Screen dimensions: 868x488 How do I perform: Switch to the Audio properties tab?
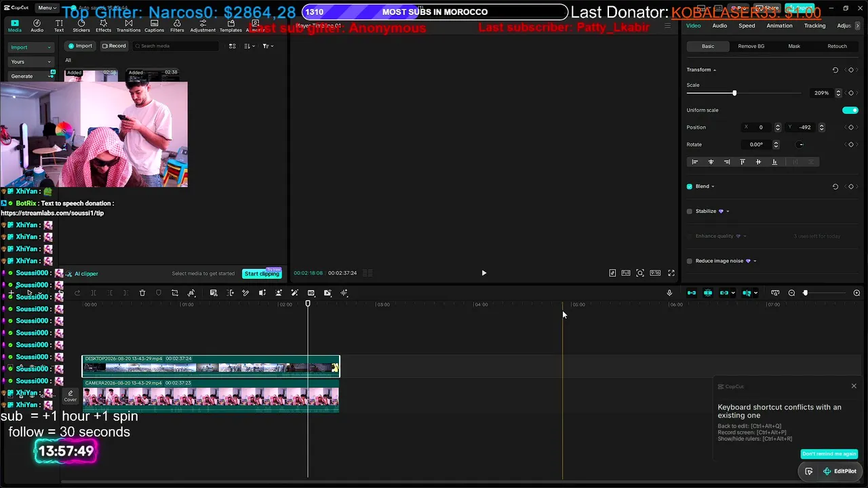pos(719,26)
